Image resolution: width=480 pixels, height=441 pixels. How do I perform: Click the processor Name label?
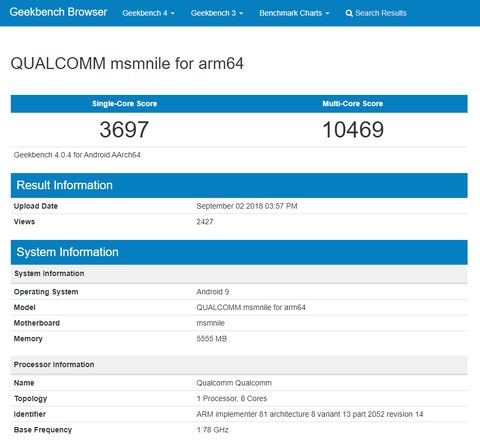(24, 383)
